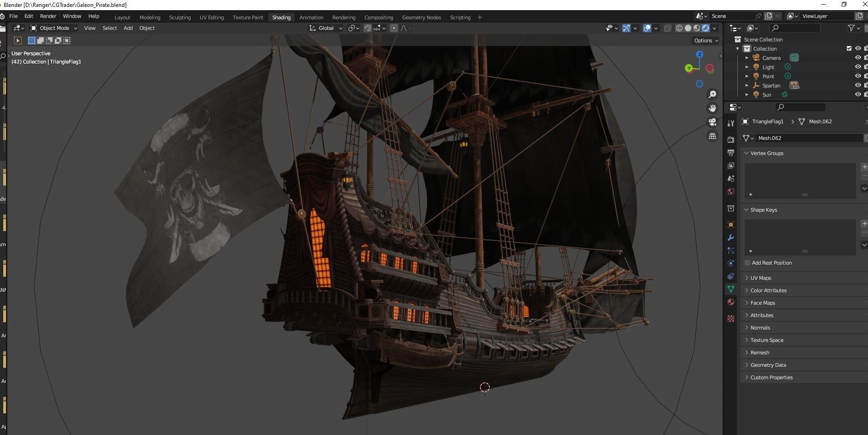
Task: Open the Texture properties tab
Action: (x=731, y=319)
